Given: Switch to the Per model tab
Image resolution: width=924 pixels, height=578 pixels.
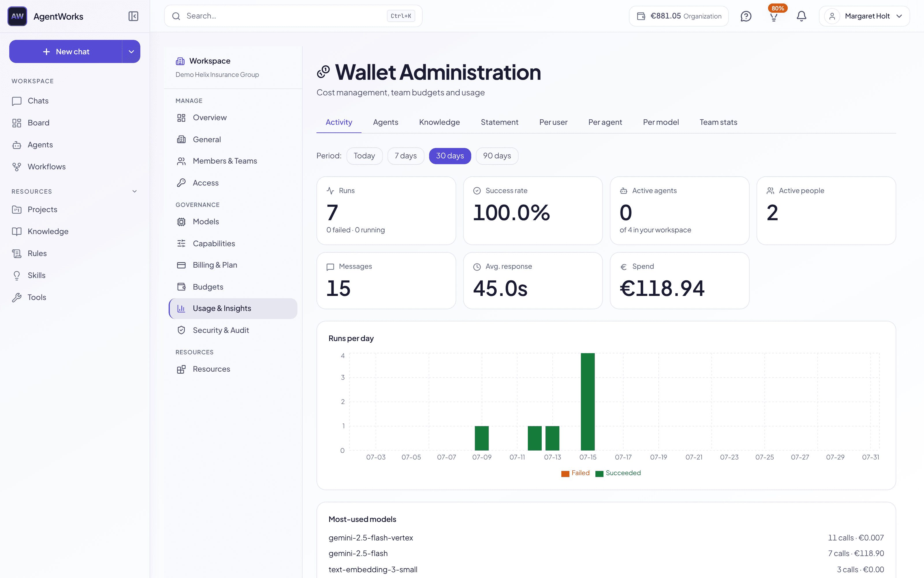Looking at the screenshot, I should pos(661,122).
